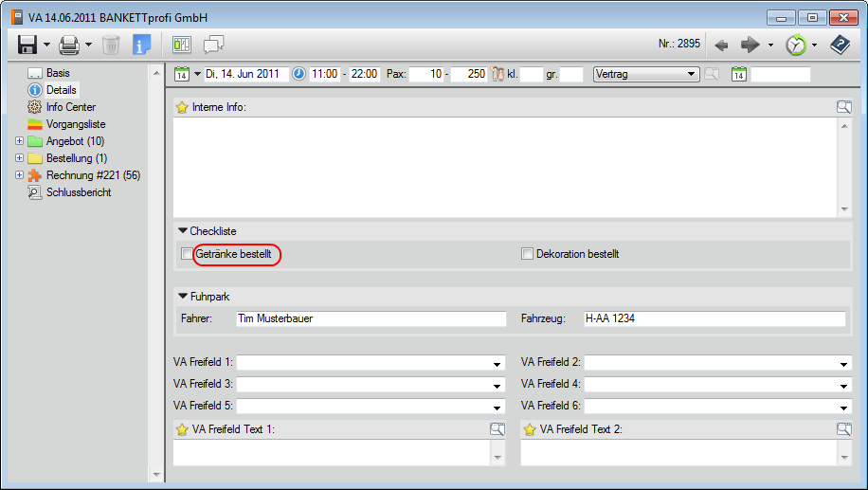The width and height of the screenshot is (868, 490).
Task: Click the magnifier icon beside Interne Info
Action: [x=843, y=107]
